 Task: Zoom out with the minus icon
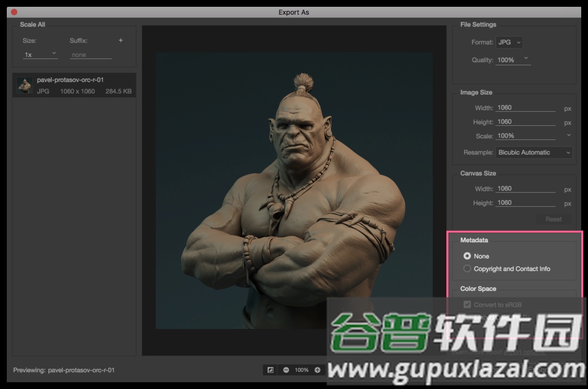coord(286,370)
